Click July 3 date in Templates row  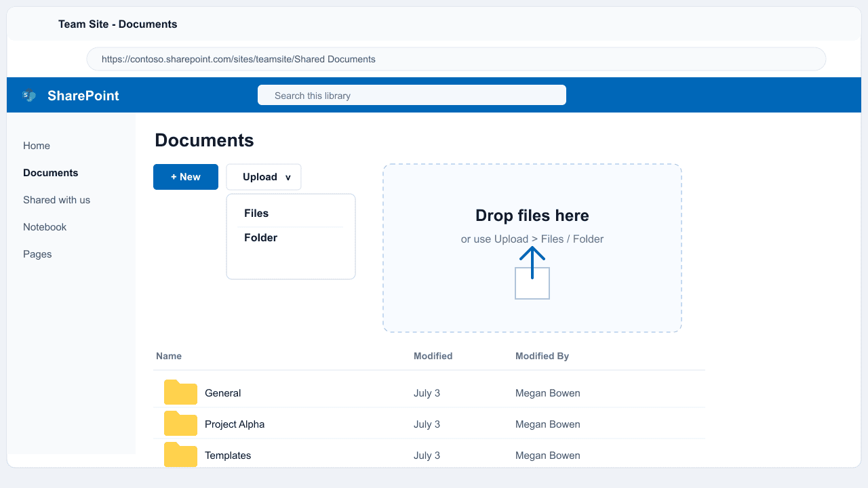[427, 455]
